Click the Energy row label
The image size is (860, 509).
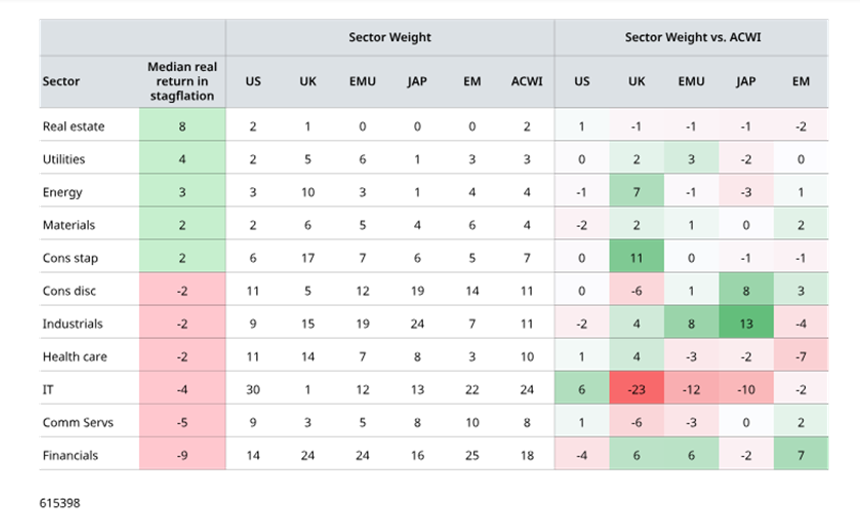coord(62,192)
